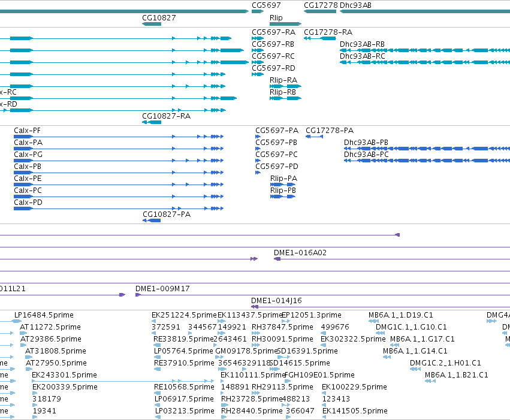Select the CG10827-PA protein label
Screen dimensions: 510x420
167,214
